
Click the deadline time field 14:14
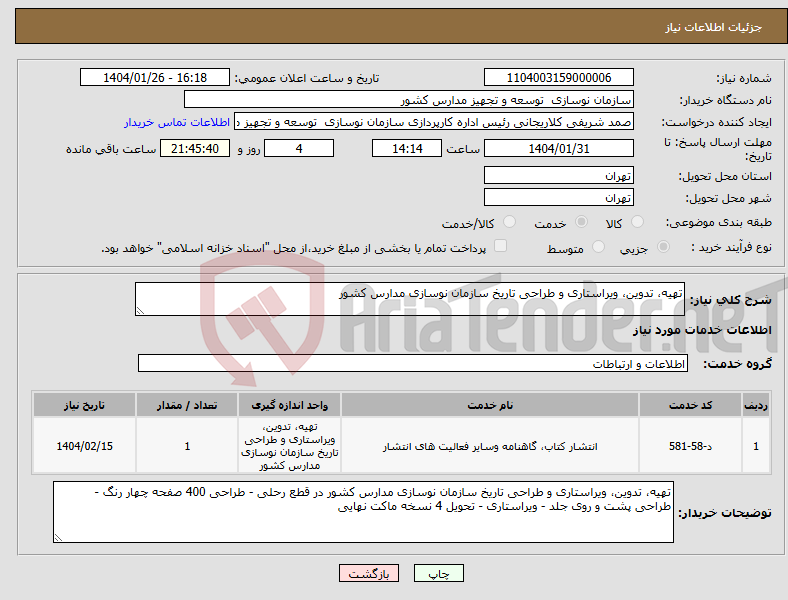(407, 148)
